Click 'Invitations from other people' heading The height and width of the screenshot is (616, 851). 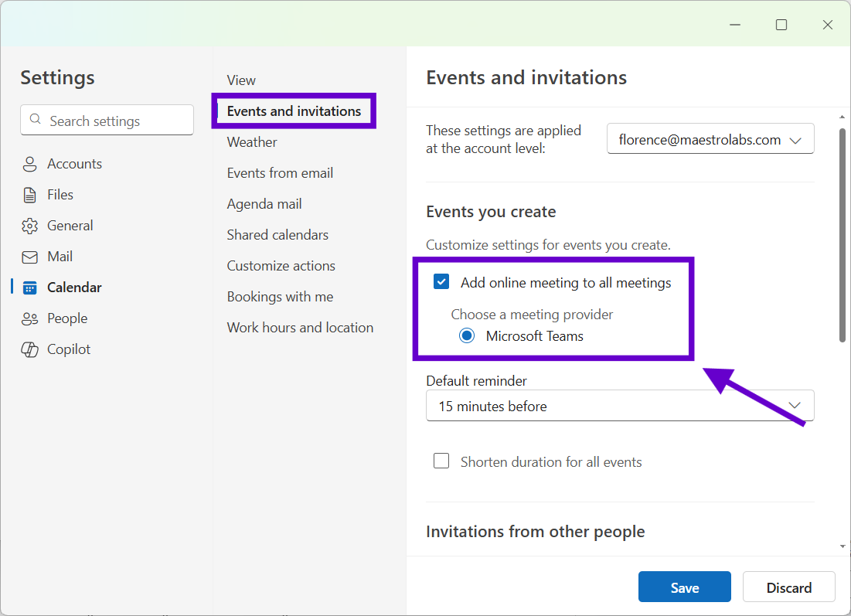535,531
